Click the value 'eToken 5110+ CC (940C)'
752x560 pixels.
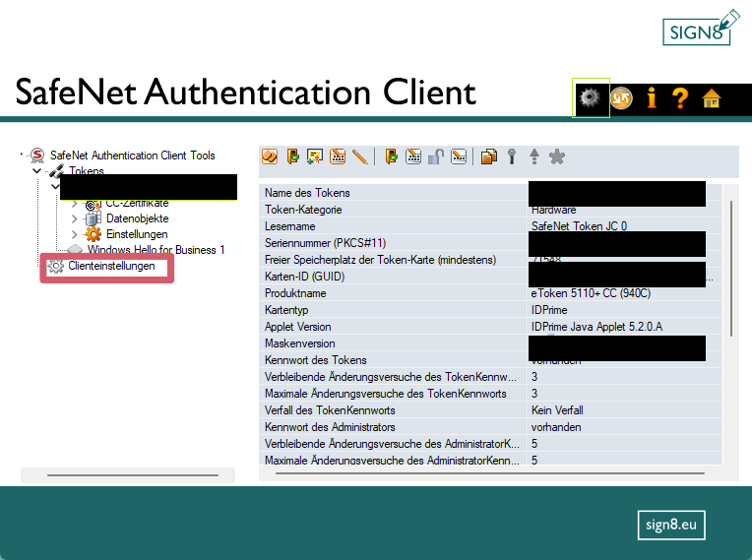(591, 293)
